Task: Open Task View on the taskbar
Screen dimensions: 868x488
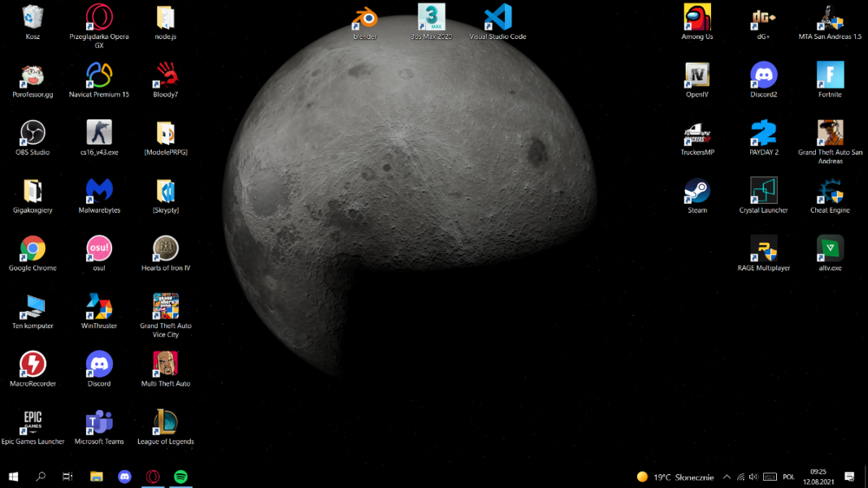Action: click(68, 477)
